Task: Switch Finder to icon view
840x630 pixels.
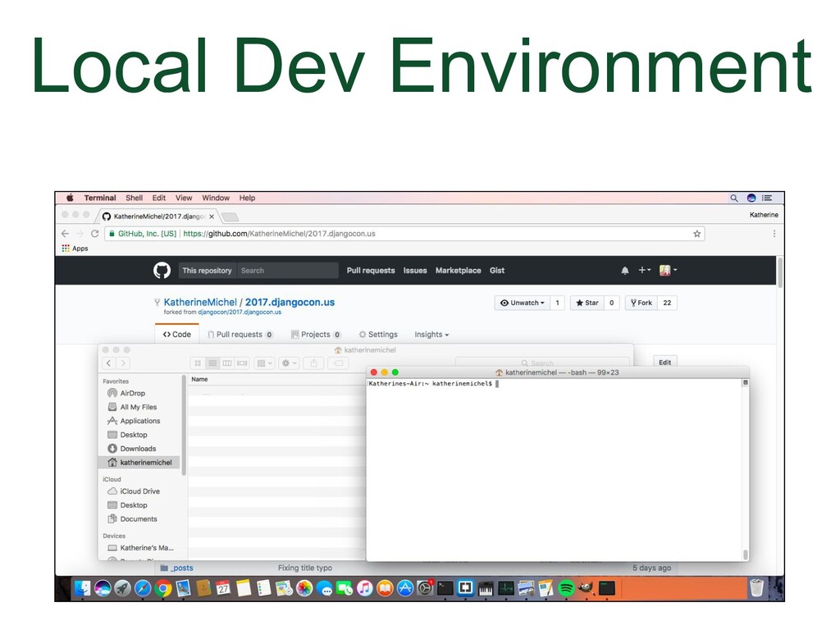Action: click(198, 363)
